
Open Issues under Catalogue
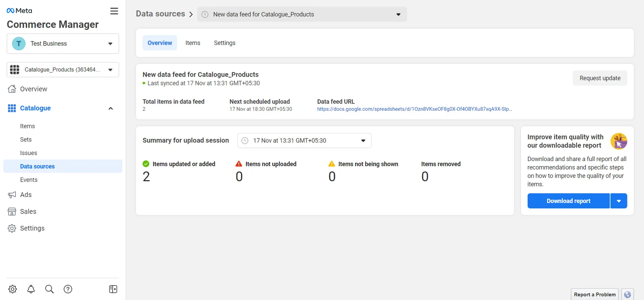coord(29,153)
